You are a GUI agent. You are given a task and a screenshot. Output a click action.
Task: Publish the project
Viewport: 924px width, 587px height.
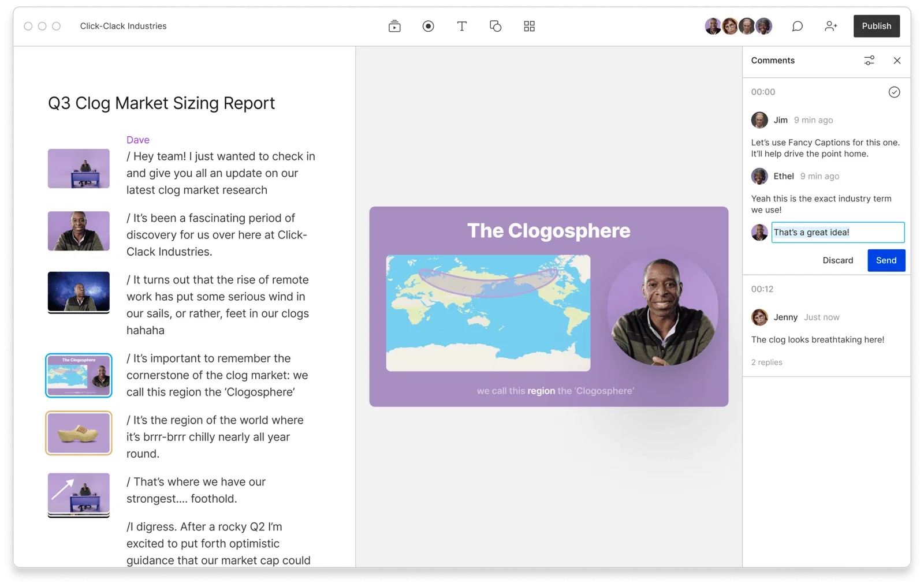pyautogui.click(x=876, y=26)
